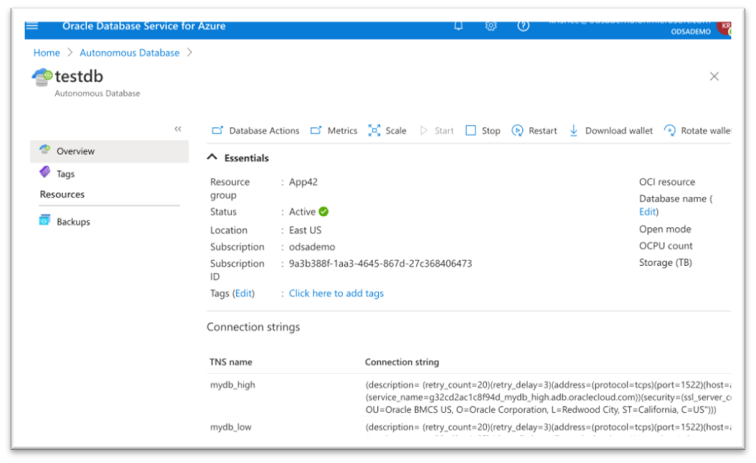Click Oracle Database Service for Azure title
Image resolution: width=756 pixels, height=463 pixels.
tap(144, 26)
